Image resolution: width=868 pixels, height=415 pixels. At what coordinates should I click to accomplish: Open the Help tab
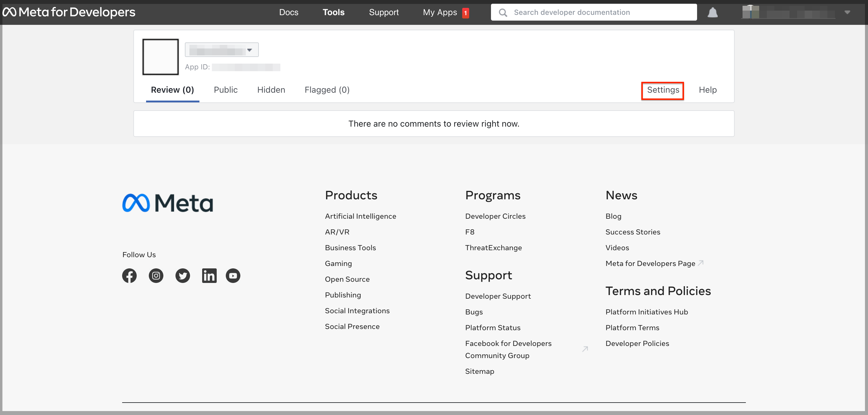coord(708,90)
